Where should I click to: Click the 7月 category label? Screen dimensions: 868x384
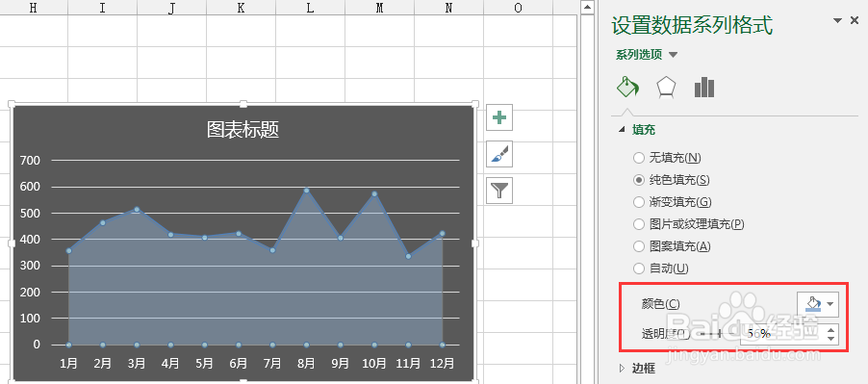(x=272, y=363)
